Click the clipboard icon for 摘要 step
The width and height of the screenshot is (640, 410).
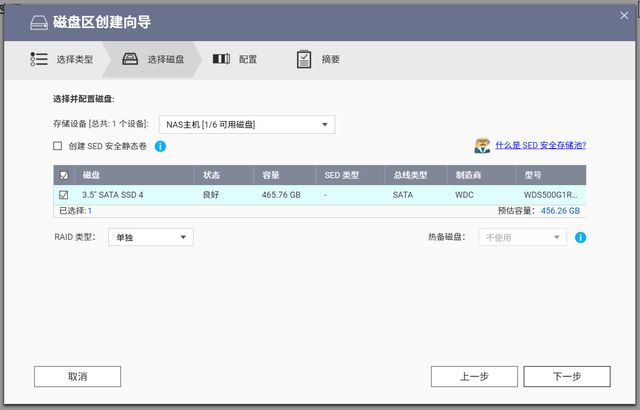[304, 59]
